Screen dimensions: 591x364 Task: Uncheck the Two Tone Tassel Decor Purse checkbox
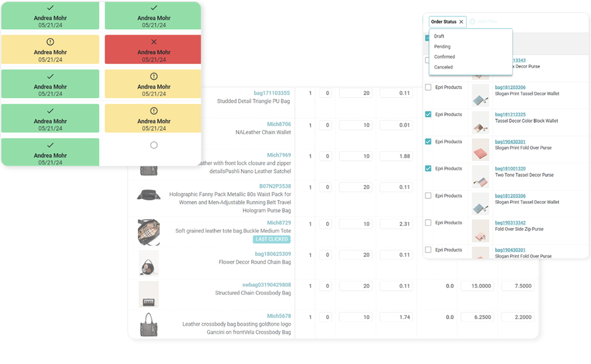tap(428, 168)
